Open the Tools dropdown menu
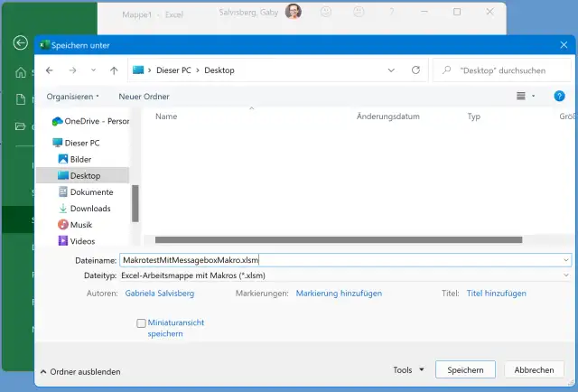578x392 pixels. click(408, 369)
